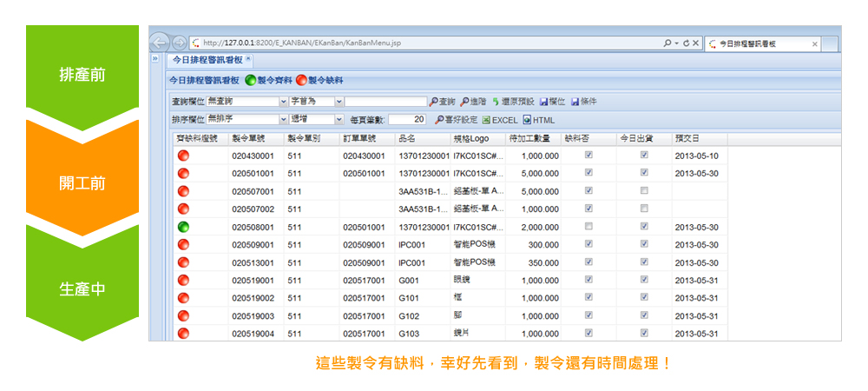This screenshot has height=391, width=868.
Task: Click the 查詢 search magnifier icon
Action: tap(435, 102)
